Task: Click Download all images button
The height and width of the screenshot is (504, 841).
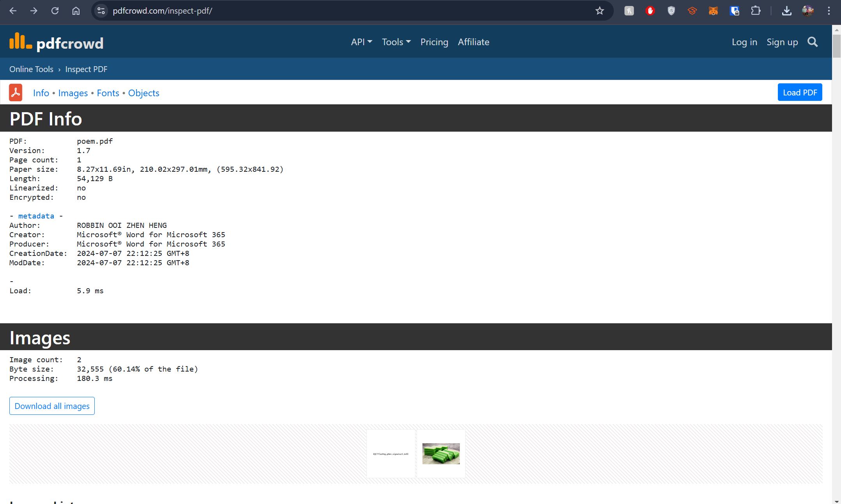Action: pyautogui.click(x=52, y=406)
